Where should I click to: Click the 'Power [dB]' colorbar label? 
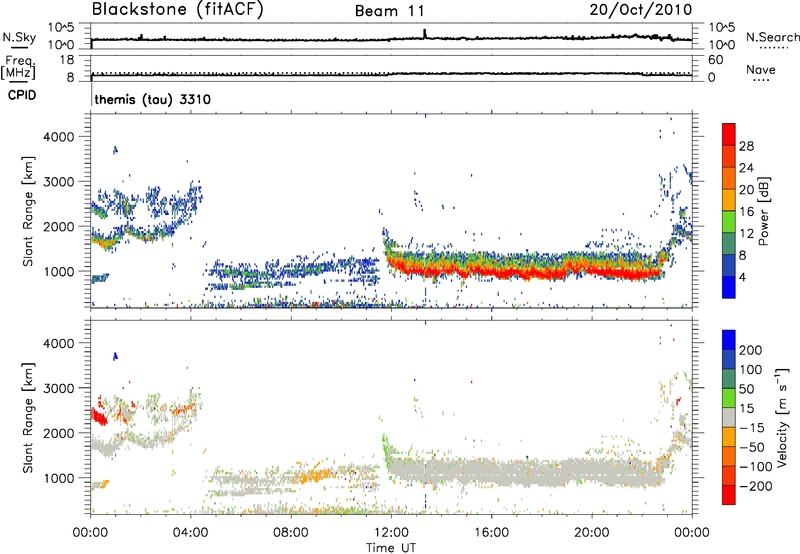(764, 211)
